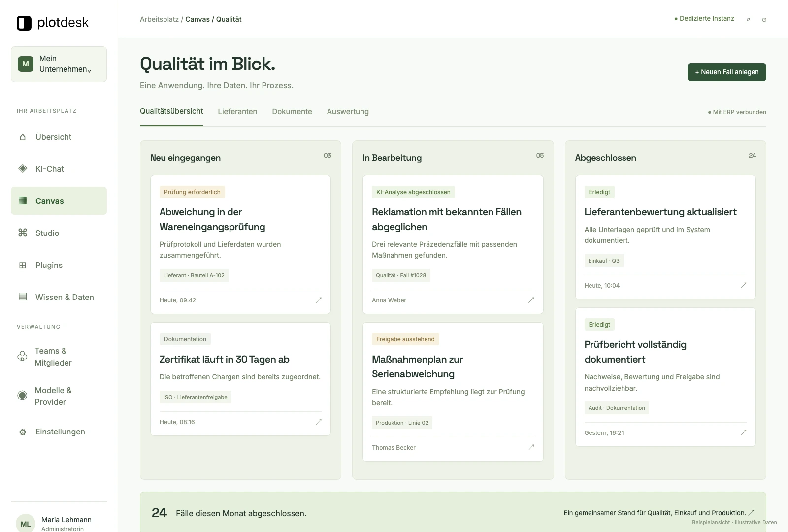Viewport: 788px width, 532px height.
Task: Click the ML user avatar
Action: pyautogui.click(x=26, y=523)
